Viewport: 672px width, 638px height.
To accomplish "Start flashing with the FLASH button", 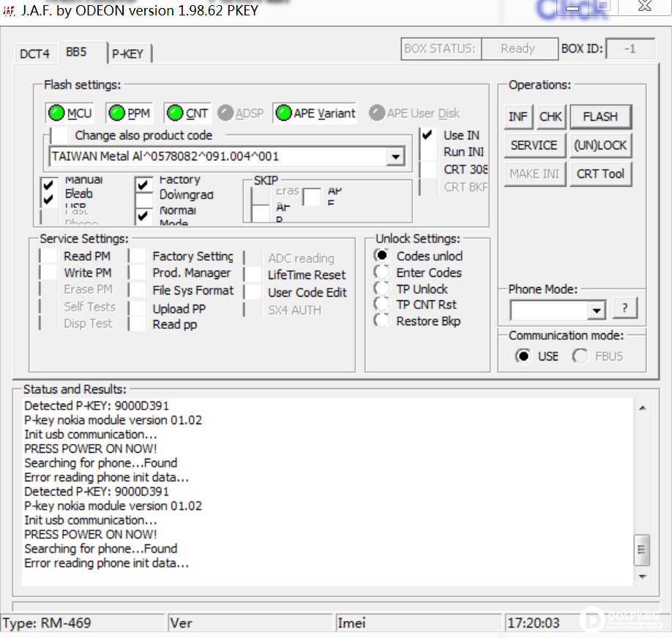I will (x=600, y=116).
